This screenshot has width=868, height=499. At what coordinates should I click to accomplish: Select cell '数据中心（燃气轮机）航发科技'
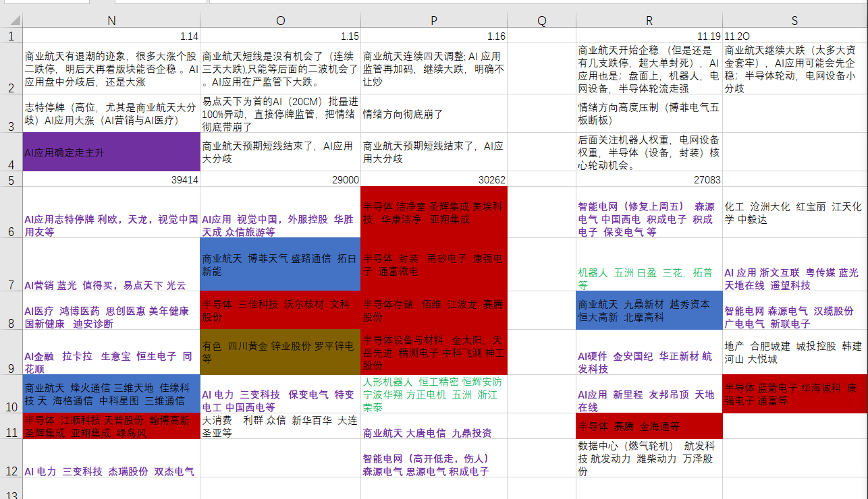click(649, 459)
